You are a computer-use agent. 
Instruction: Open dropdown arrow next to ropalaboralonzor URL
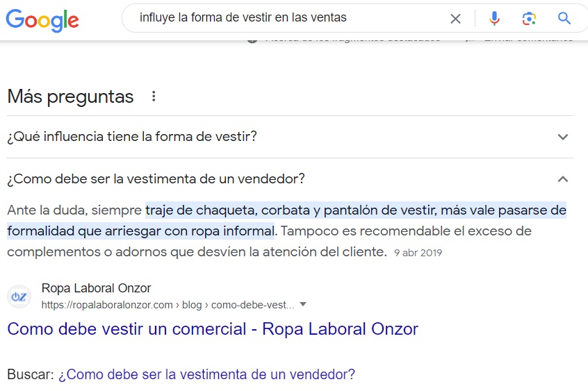pos(303,304)
